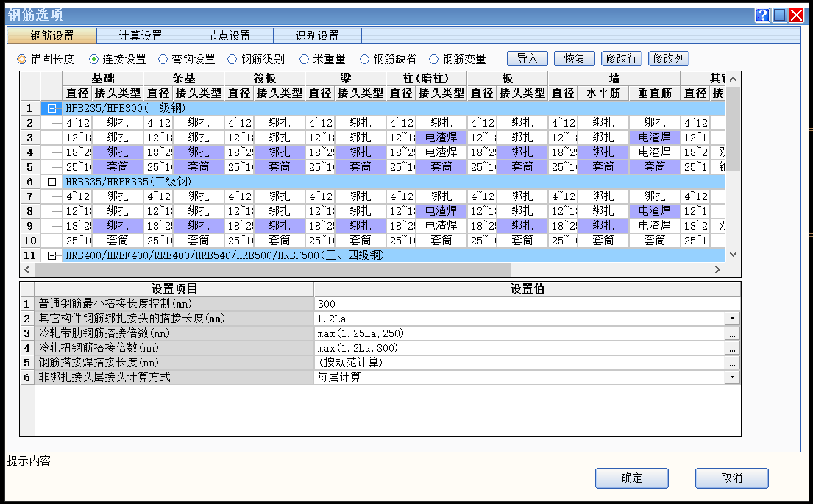This screenshot has width=813, height=504.
Task: Open the 识别设置 tab
Action: (317, 36)
